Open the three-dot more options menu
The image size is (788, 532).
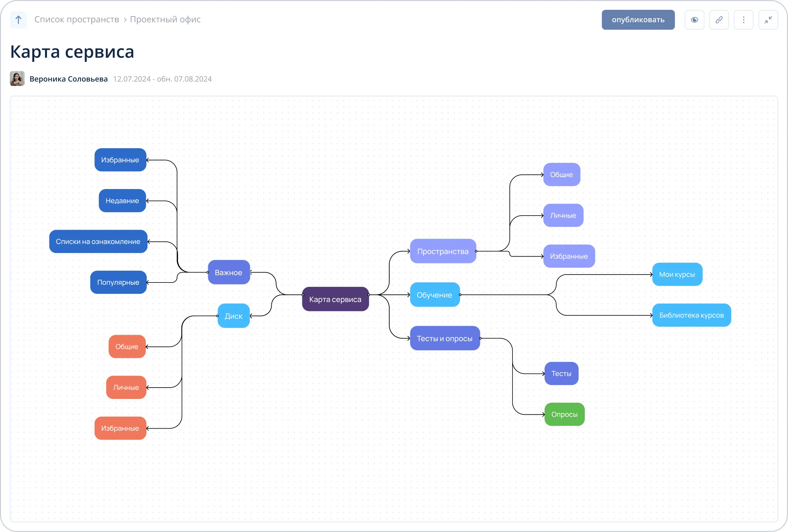(744, 20)
